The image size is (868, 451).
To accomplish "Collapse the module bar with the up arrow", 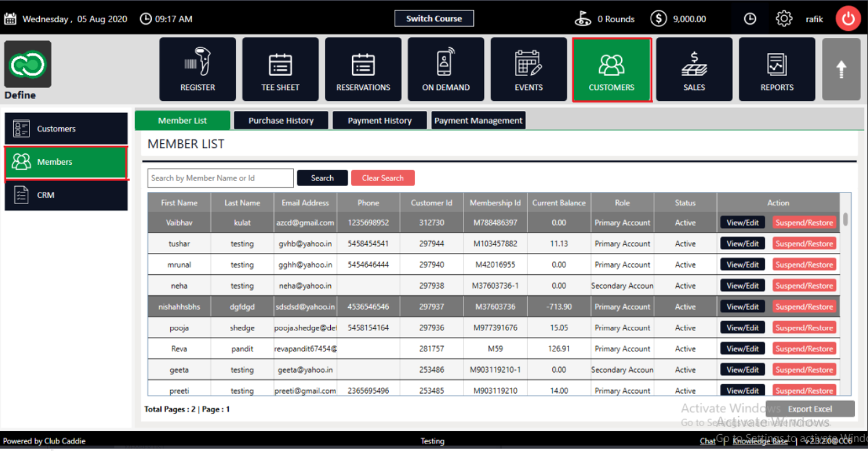I will [841, 69].
